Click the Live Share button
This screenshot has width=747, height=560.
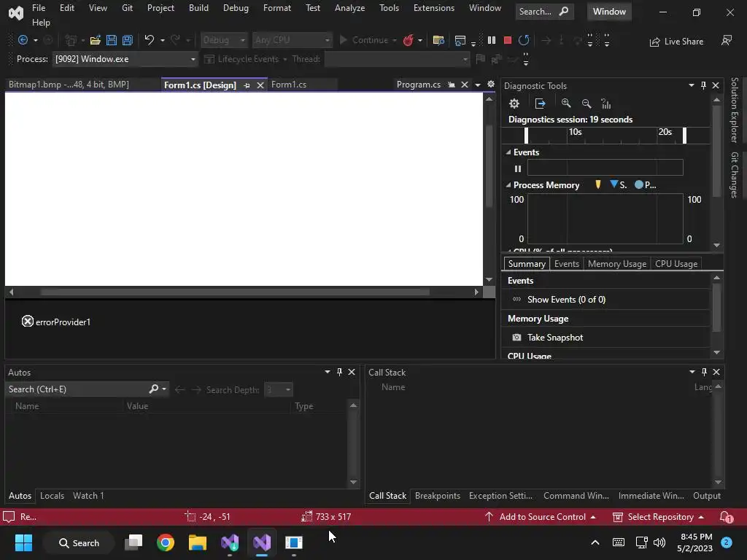pos(676,42)
